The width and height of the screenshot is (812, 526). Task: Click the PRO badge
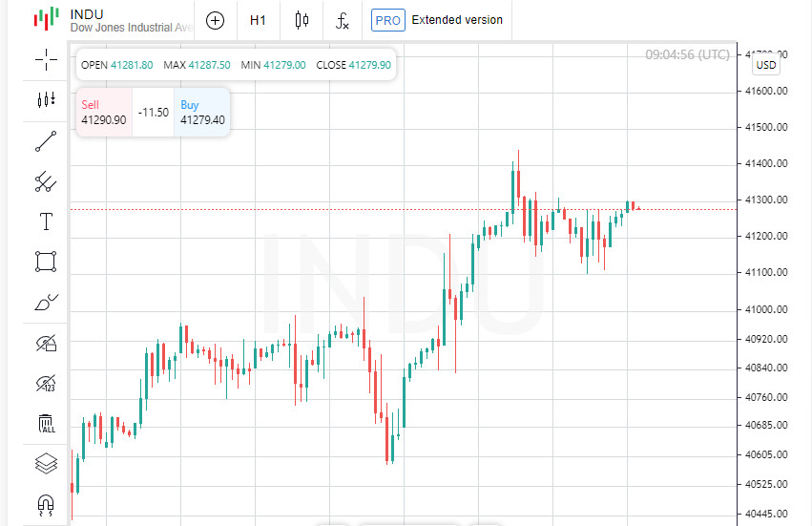click(x=388, y=20)
